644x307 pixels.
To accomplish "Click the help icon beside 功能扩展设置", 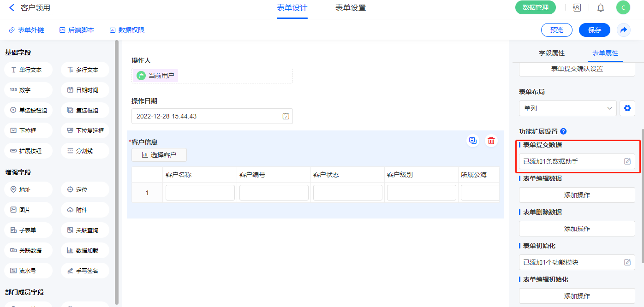I will click(x=563, y=131).
